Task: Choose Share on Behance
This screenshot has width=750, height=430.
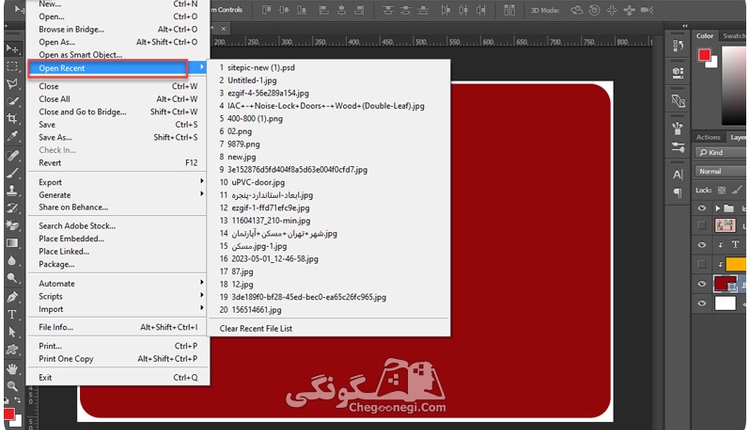Action: click(x=118, y=207)
